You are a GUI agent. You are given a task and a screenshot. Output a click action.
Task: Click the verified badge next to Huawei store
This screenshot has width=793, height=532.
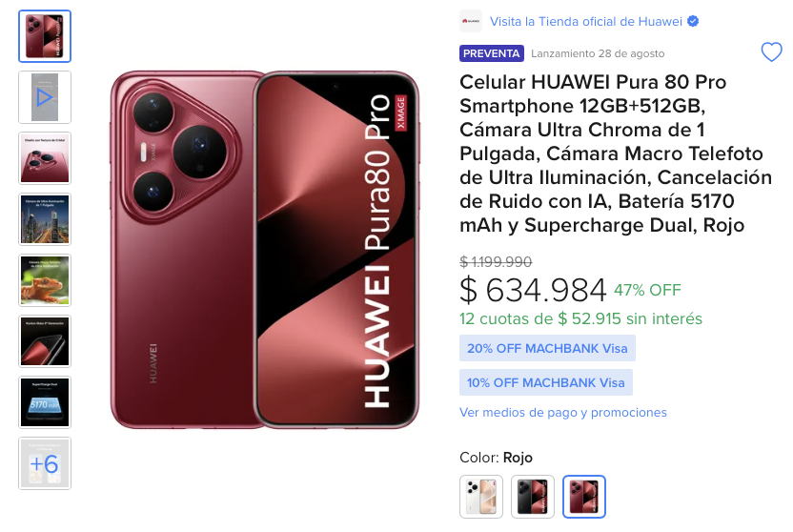tap(693, 21)
